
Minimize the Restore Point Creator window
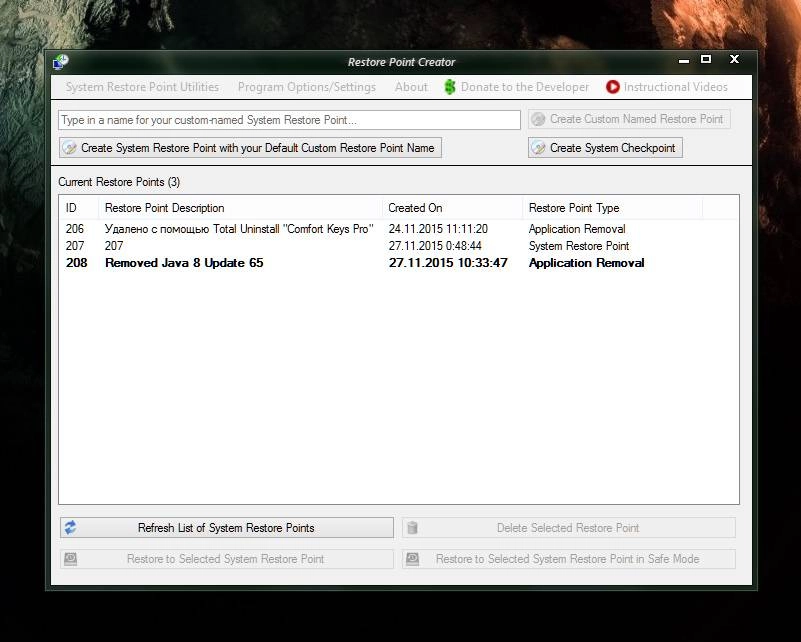coord(684,61)
